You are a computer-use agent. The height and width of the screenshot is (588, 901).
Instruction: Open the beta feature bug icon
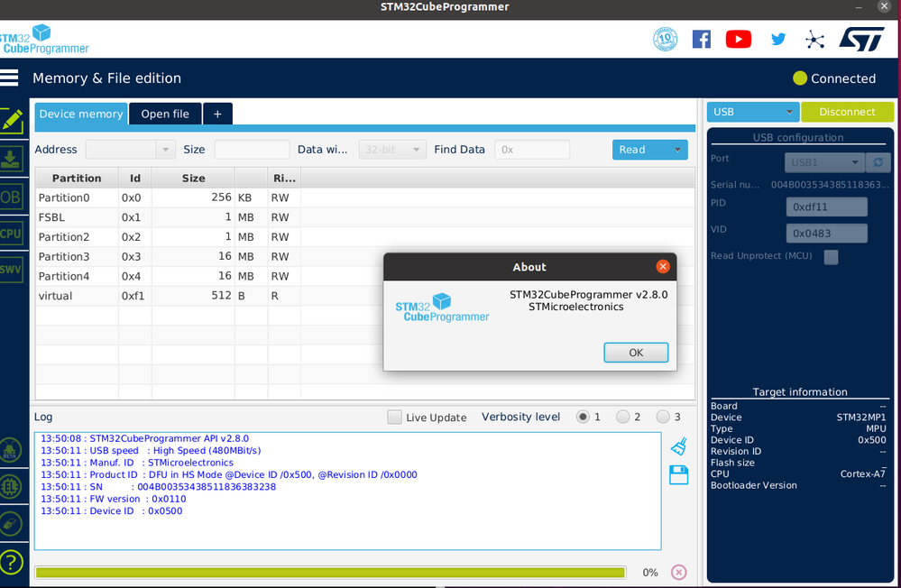pyautogui.click(x=10, y=450)
